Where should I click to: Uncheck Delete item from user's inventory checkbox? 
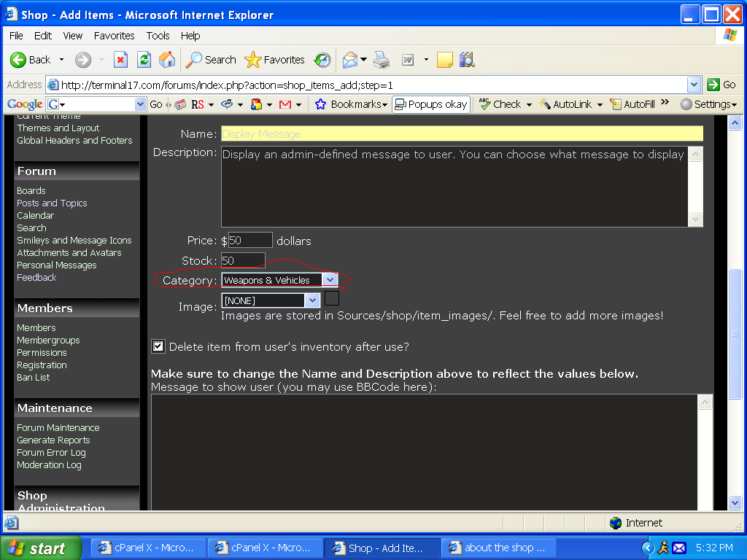point(158,346)
